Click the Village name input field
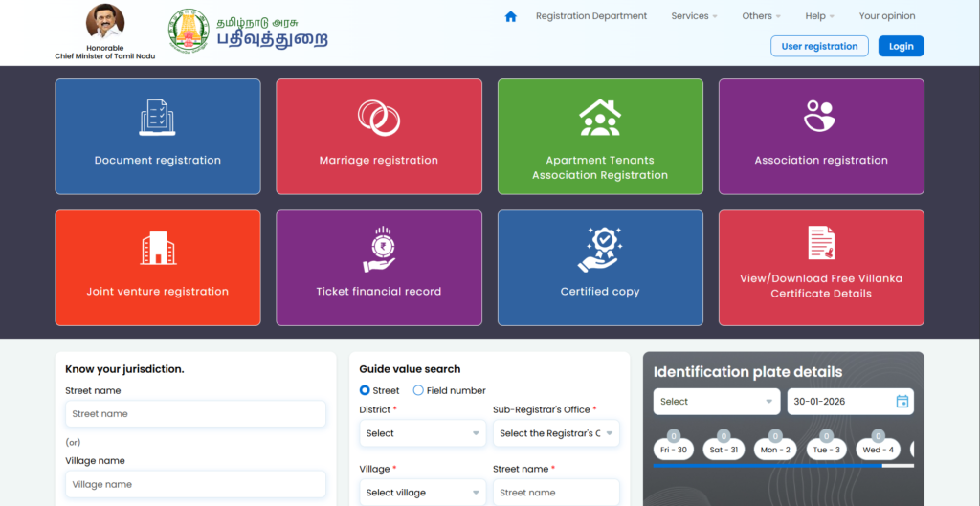The image size is (980, 506). coord(195,484)
